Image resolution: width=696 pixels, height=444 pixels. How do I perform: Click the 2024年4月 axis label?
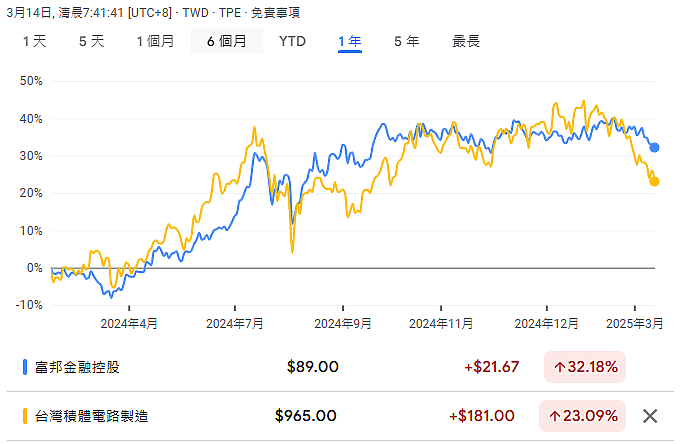129,324
